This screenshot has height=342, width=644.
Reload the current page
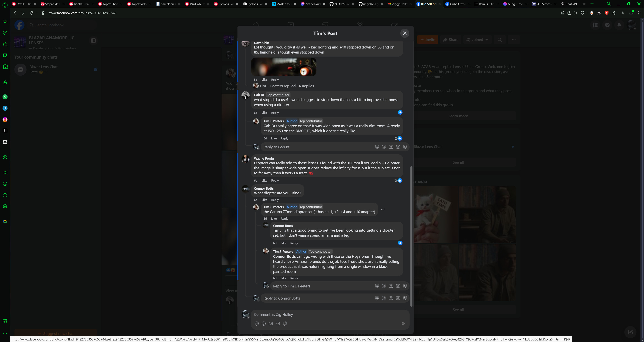tap(32, 13)
